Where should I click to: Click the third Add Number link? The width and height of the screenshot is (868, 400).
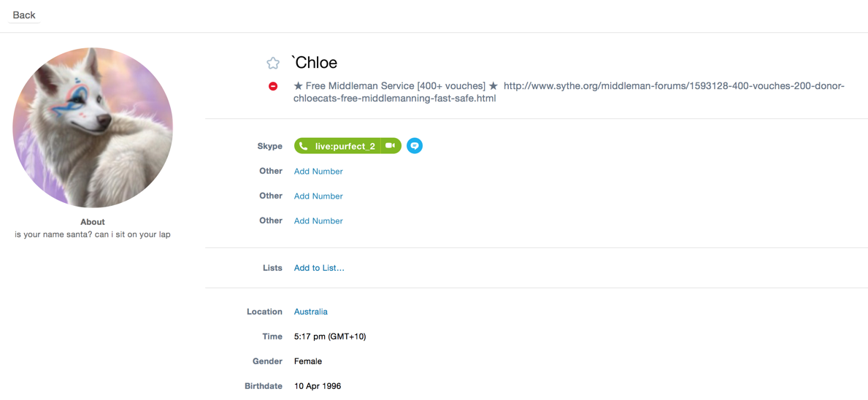(318, 220)
